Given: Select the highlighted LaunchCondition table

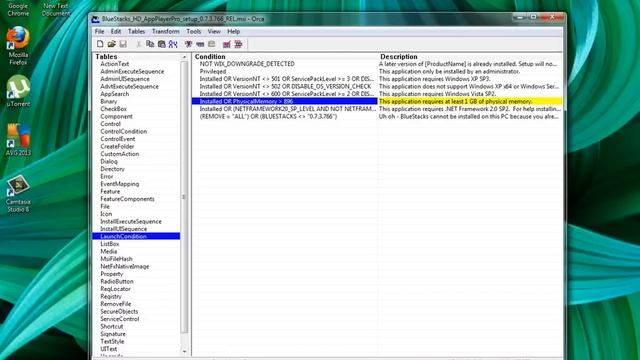Looking at the screenshot, I should click(136, 236).
